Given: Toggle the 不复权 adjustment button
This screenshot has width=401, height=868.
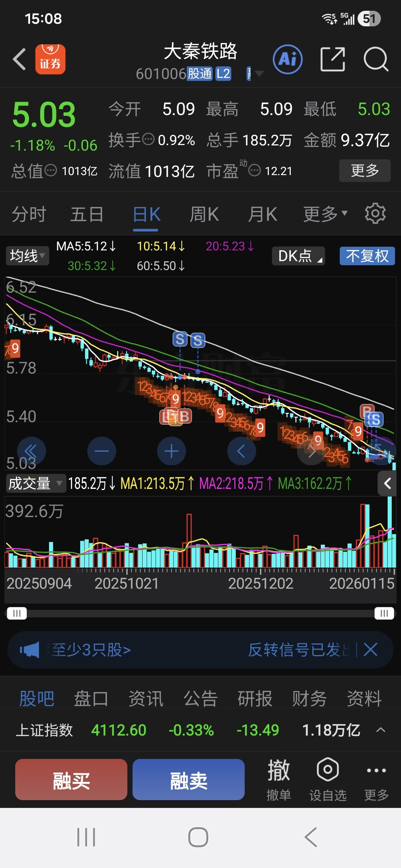Looking at the screenshot, I should click(x=367, y=256).
